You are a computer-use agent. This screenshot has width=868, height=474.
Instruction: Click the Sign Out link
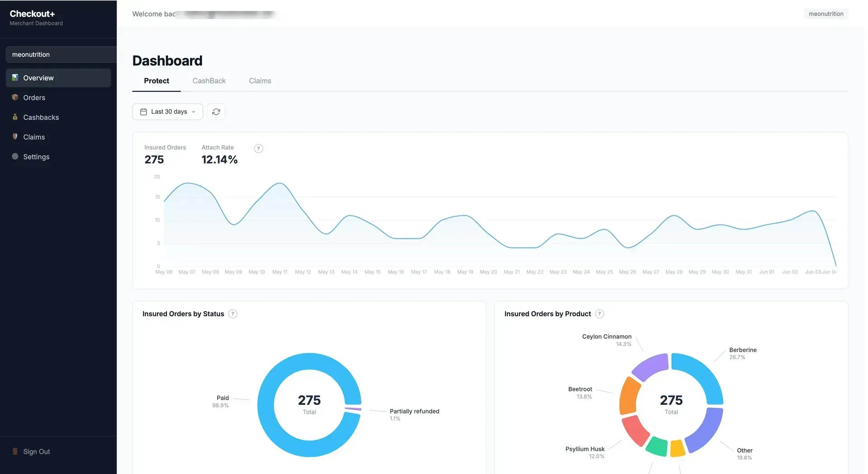tap(37, 451)
